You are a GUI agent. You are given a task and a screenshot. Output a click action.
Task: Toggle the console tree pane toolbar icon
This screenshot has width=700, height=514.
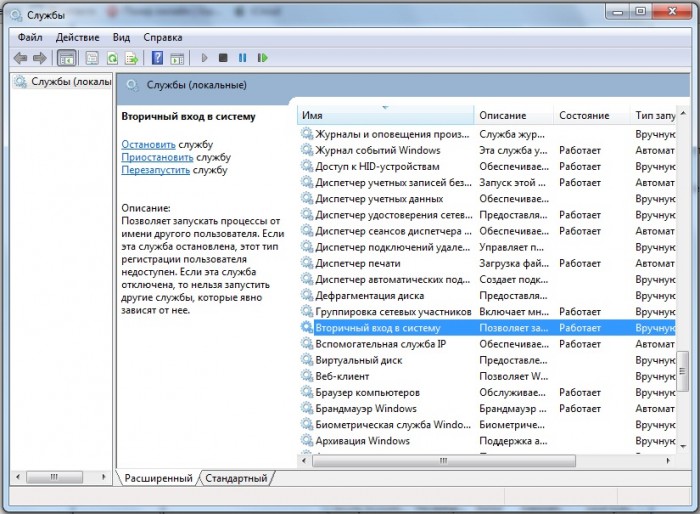click(x=67, y=58)
